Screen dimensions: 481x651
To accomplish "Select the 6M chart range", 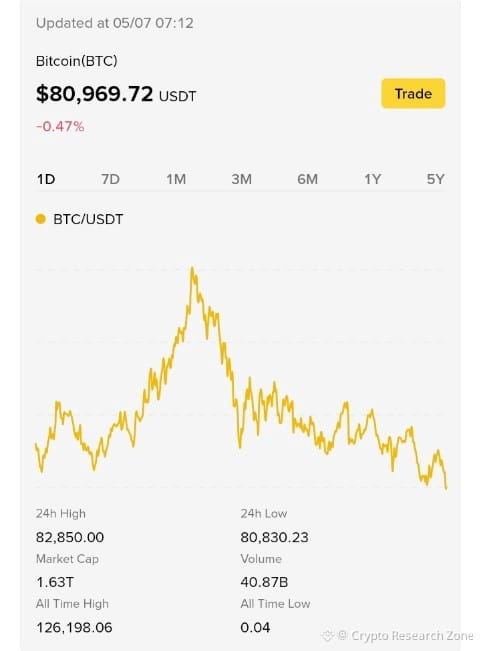I will tap(308, 179).
